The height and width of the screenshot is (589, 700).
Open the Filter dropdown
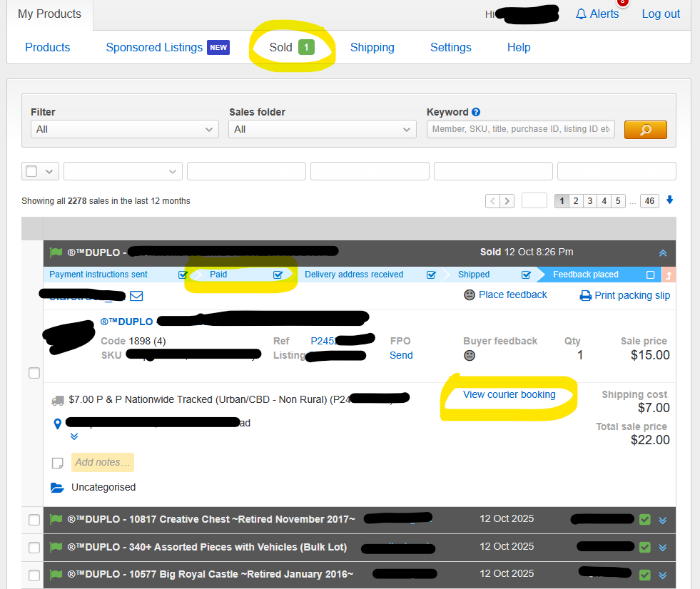(125, 129)
